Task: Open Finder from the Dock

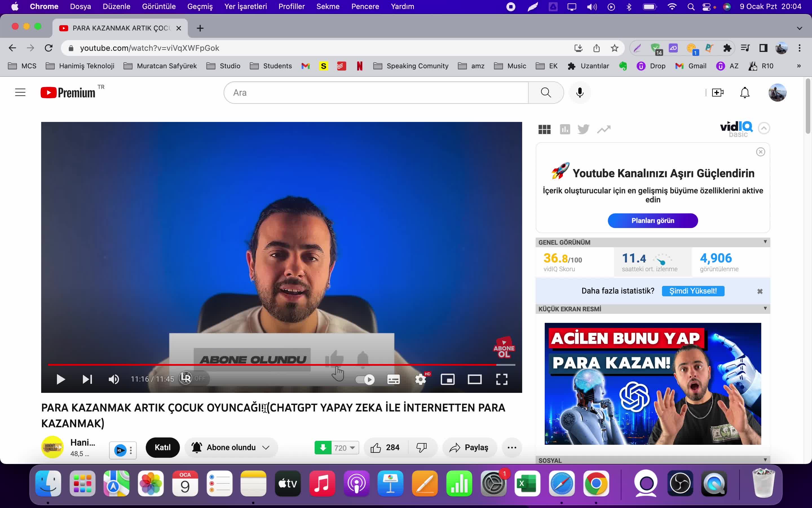Action: click(x=48, y=483)
